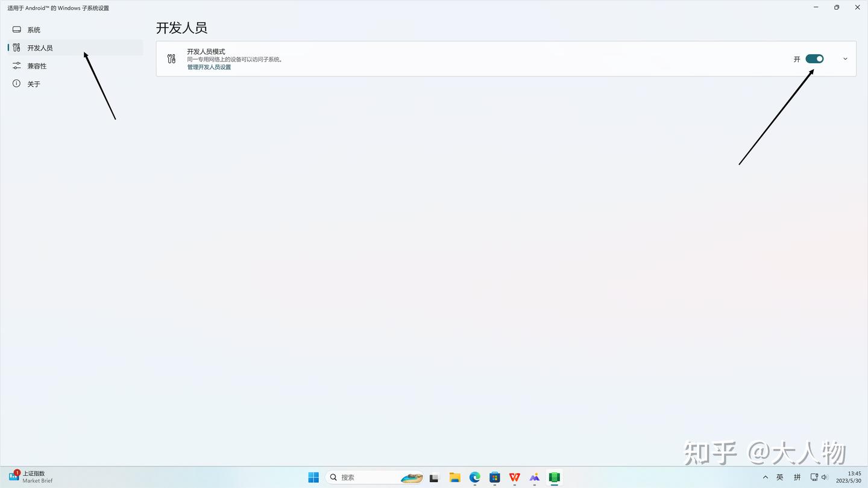Open the 系统 section in sidebar
The image size is (868, 488).
[75, 30]
